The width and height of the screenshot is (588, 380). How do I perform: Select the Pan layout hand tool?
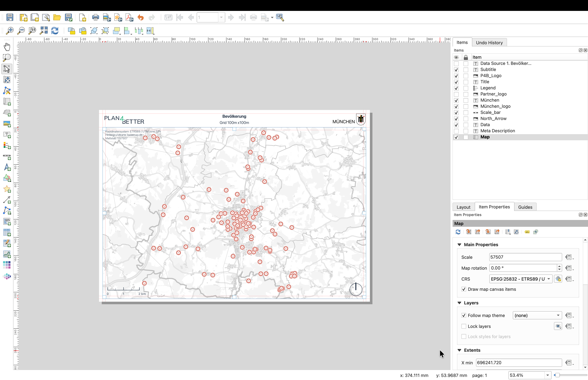(x=7, y=47)
